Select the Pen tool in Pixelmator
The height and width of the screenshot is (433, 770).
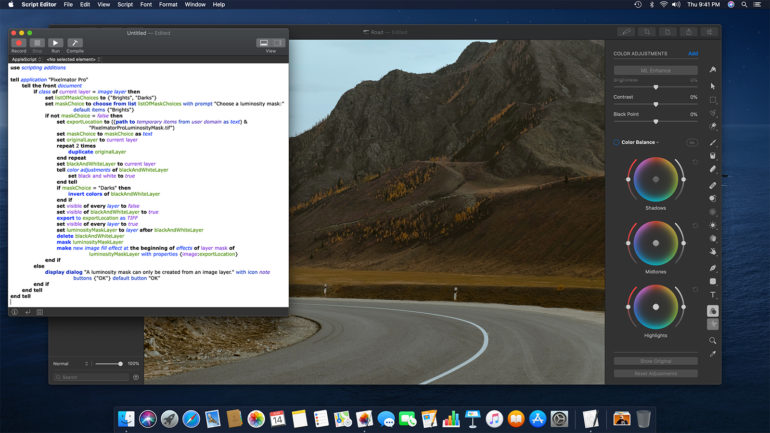point(713,268)
